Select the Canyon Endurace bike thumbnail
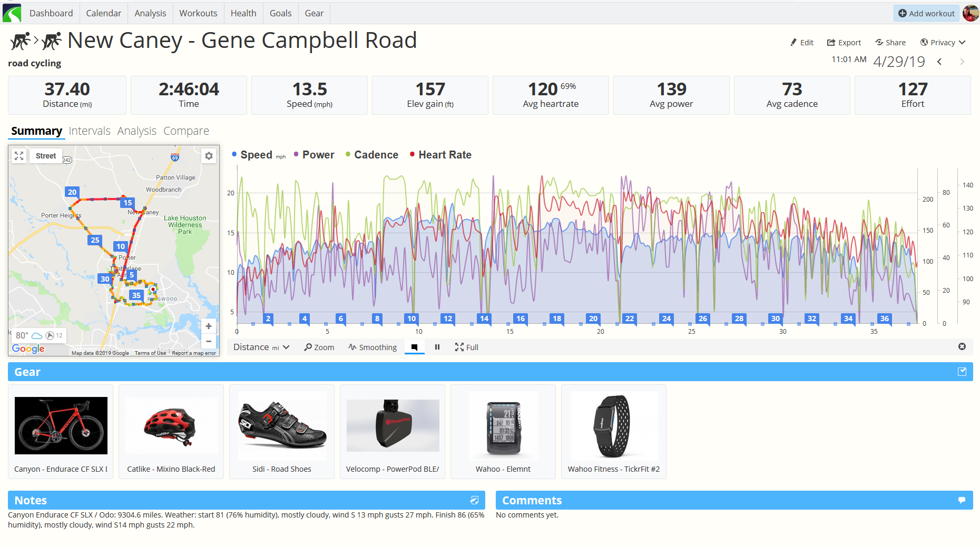Viewport: 980px width, 547px height. pyautogui.click(x=61, y=425)
